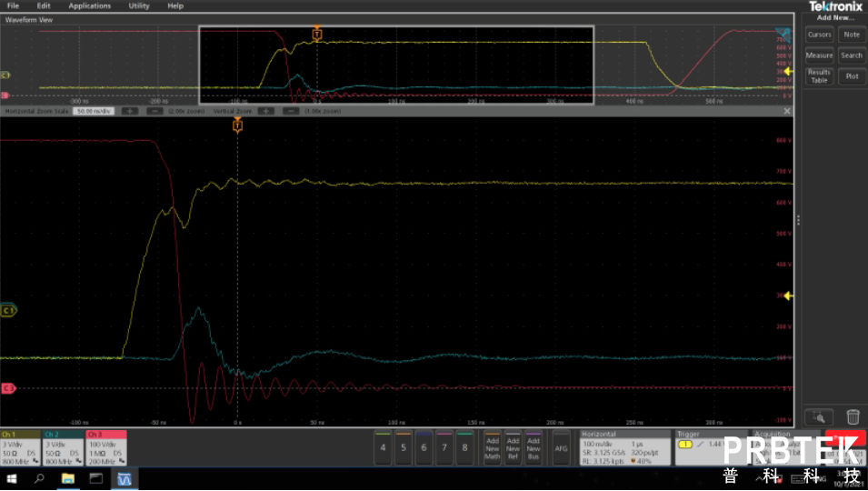Open File Explorer from the taskbar

68,478
